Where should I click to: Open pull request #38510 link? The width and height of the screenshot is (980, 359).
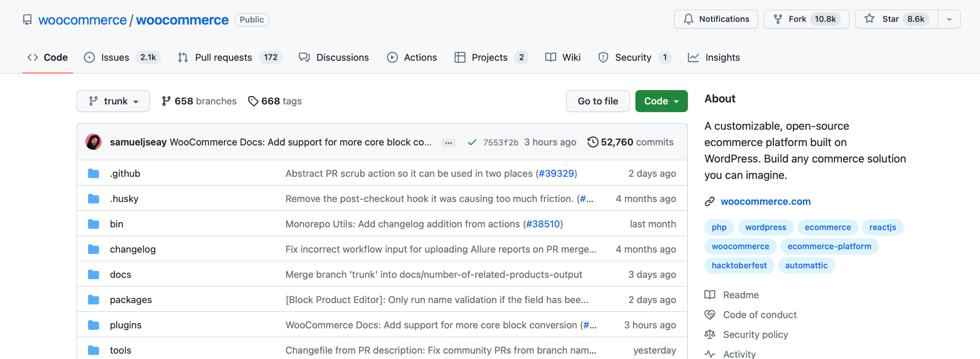(543, 224)
